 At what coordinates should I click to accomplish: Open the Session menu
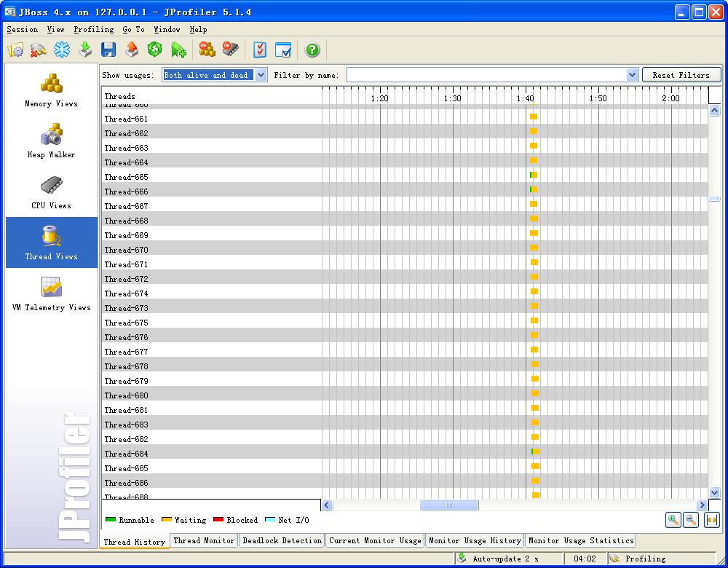(x=23, y=29)
